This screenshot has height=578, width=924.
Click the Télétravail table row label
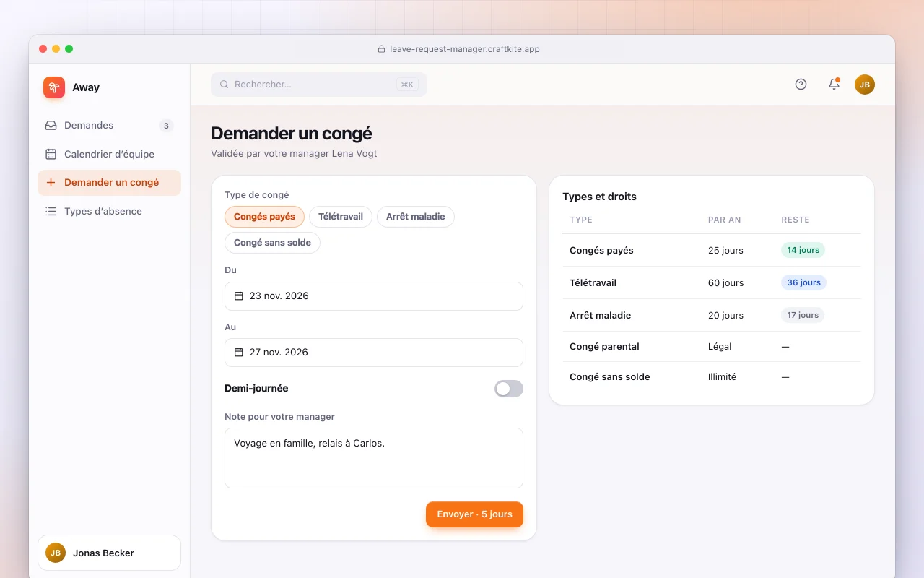593,283
